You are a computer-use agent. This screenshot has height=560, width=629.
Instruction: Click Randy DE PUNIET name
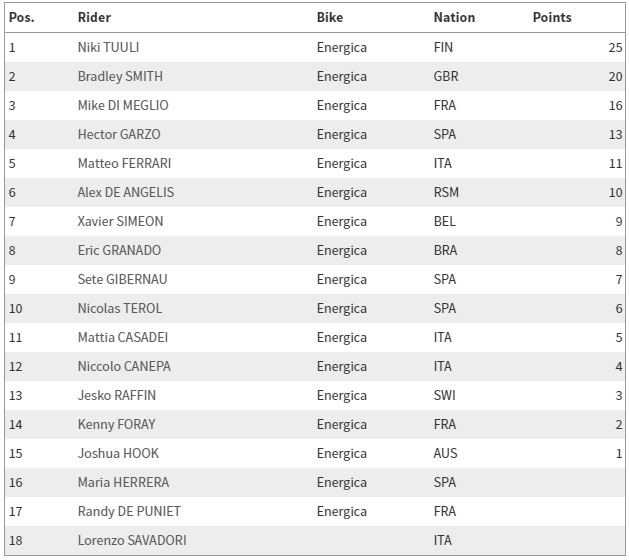click(129, 511)
